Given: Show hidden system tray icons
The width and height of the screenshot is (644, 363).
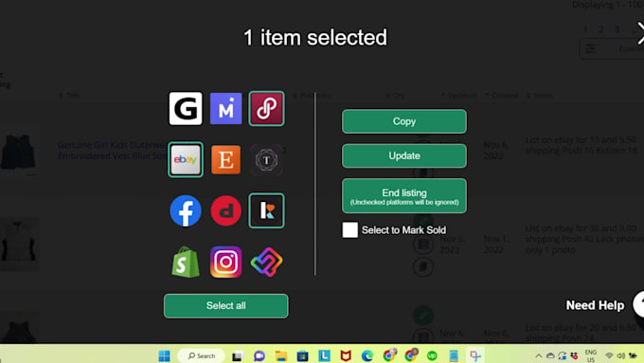Looking at the screenshot, I should (539, 356).
